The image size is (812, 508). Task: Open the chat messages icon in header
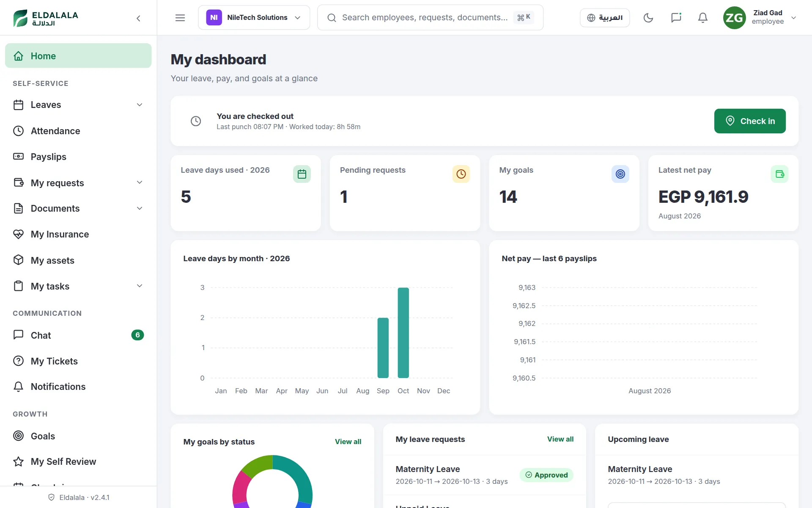click(676, 18)
